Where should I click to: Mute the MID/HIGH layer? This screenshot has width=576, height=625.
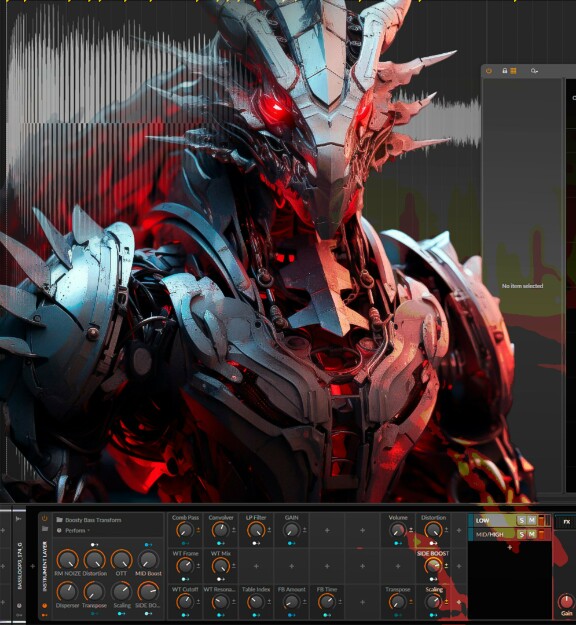click(x=531, y=535)
